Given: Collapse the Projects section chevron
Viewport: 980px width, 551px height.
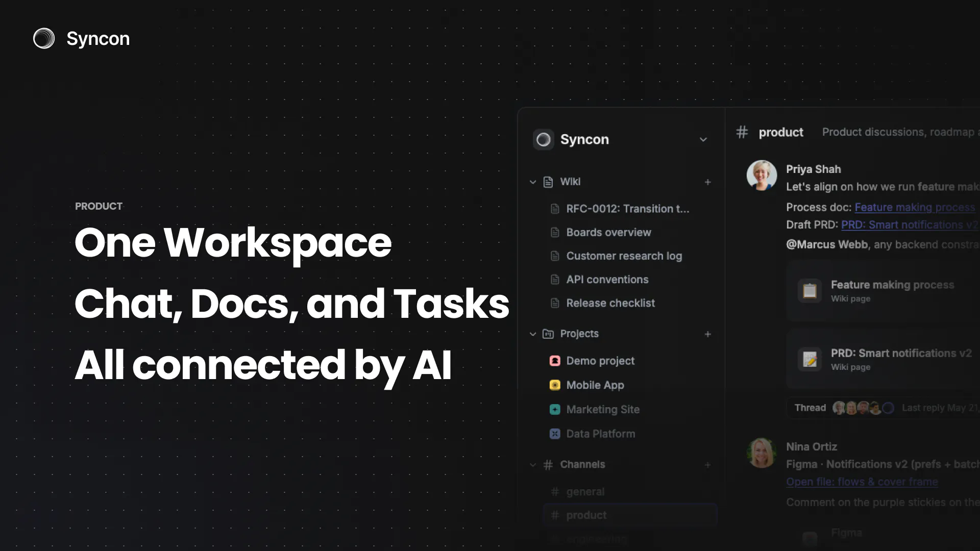Looking at the screenshot, I should [x=533, y=334].
